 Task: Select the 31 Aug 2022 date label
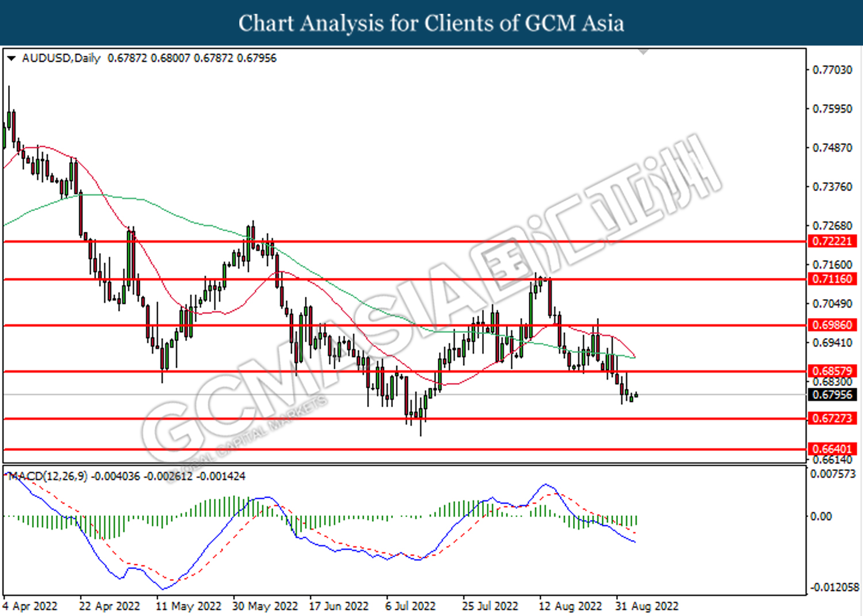coord(647,606)
